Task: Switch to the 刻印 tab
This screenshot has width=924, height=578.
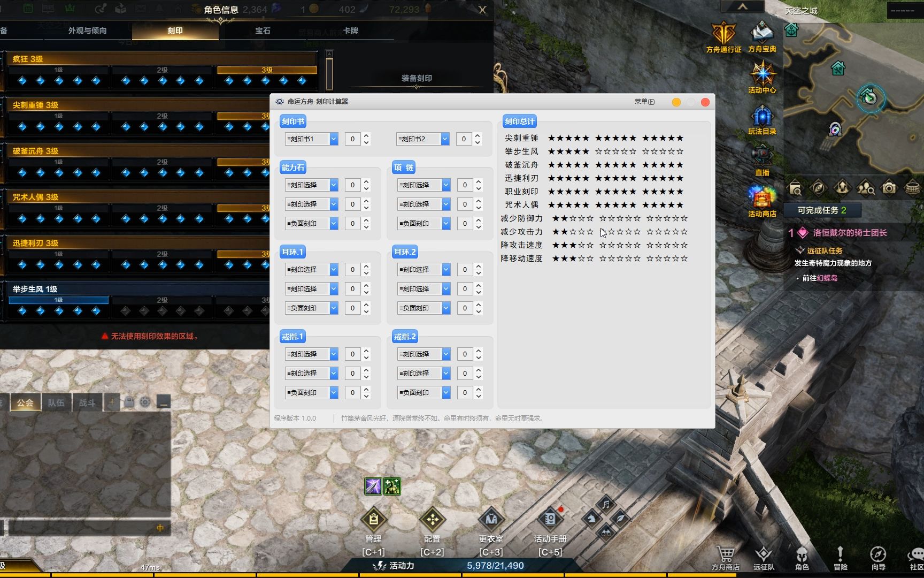Action: 175,31
